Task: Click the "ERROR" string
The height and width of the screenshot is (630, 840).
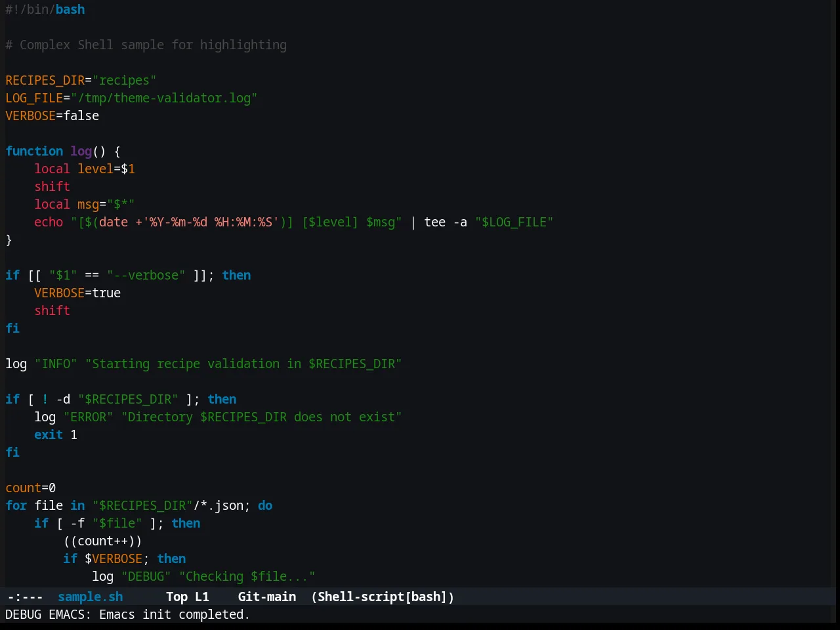Action: click(x=88, y=417)
